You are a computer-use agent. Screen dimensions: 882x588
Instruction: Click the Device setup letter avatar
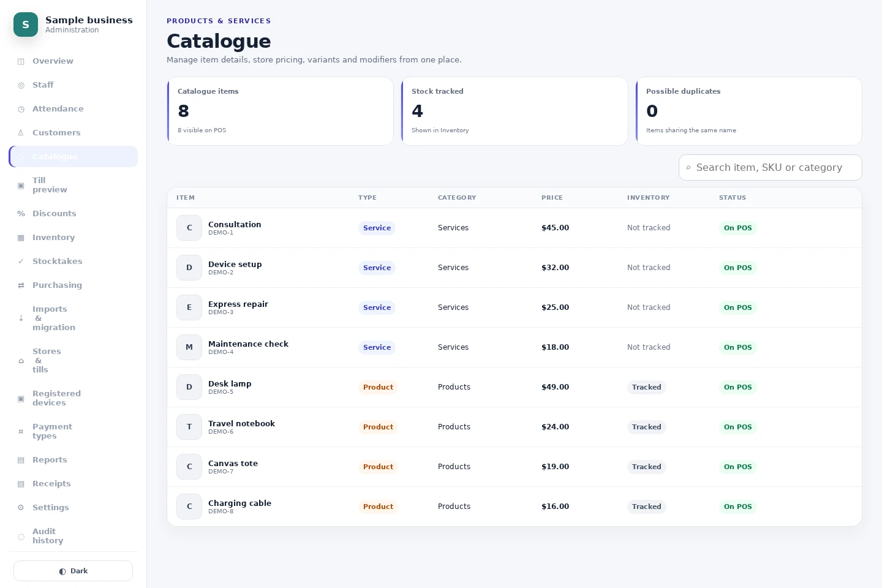[x=189, y=268]
